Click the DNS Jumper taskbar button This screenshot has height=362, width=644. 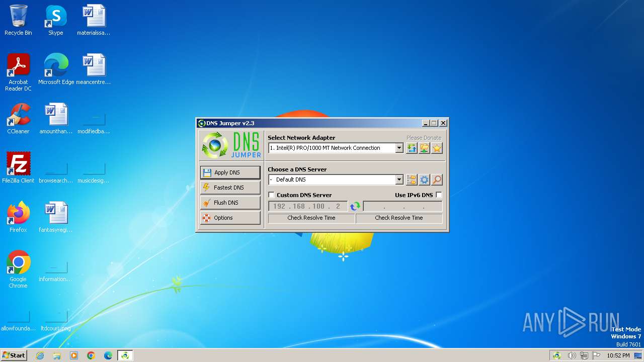pos(125,355)
